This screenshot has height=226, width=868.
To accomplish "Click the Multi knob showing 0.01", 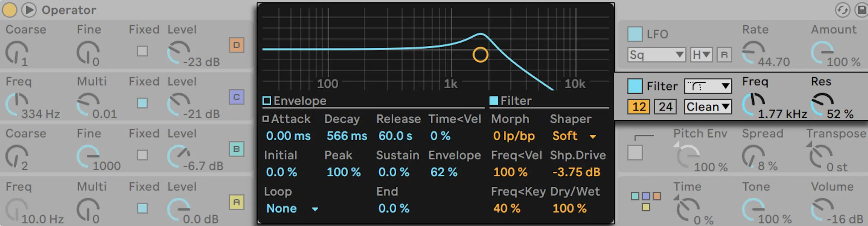I will pos(88,105).
